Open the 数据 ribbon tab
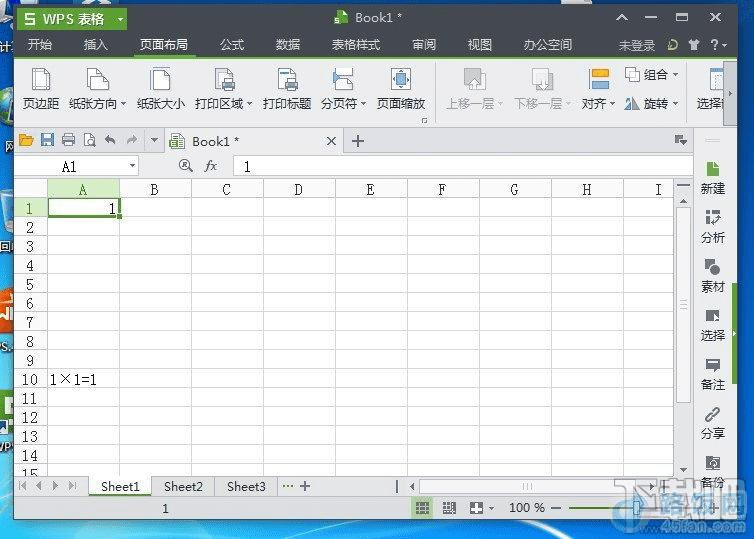 288,45
